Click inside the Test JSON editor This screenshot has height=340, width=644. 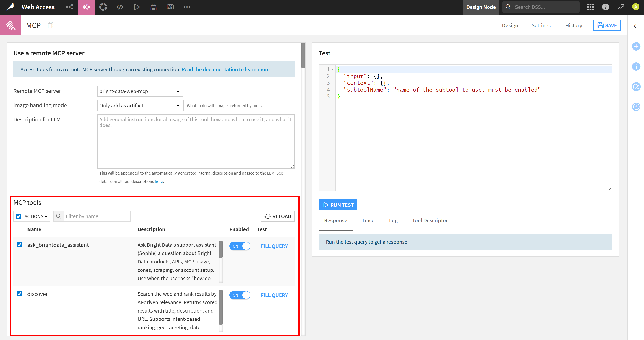coord(473,128)
